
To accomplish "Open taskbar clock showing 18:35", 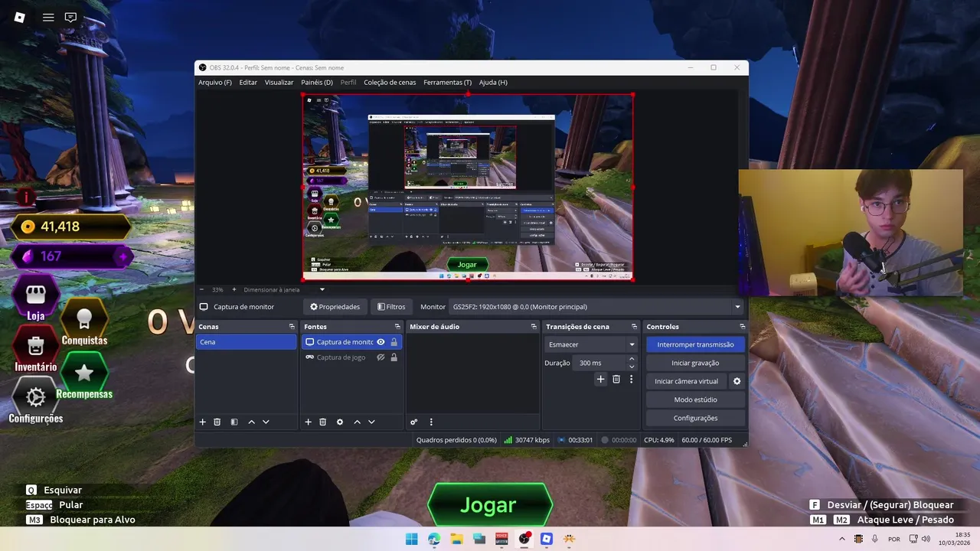I will coord(955,539).
